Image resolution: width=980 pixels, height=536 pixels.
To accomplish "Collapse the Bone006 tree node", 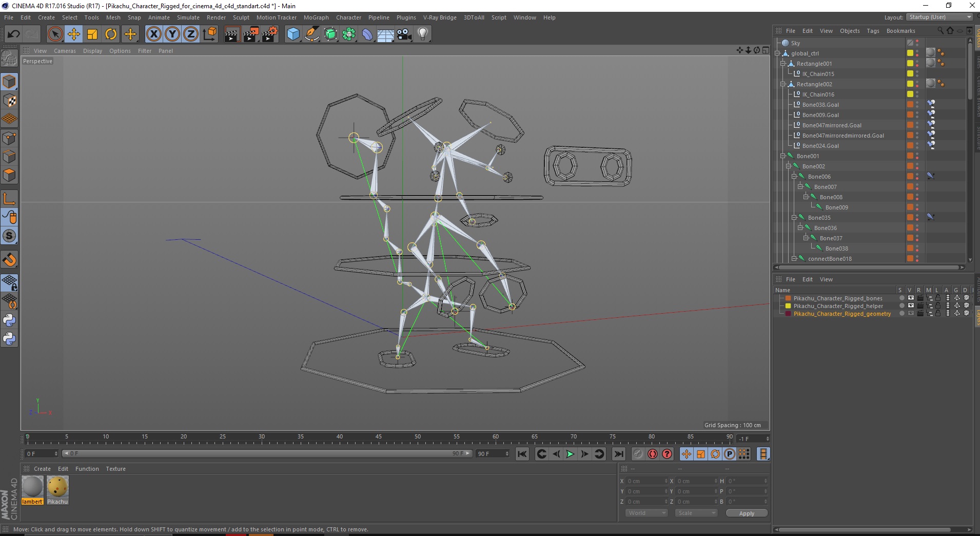I will click(x=794, y=177).
